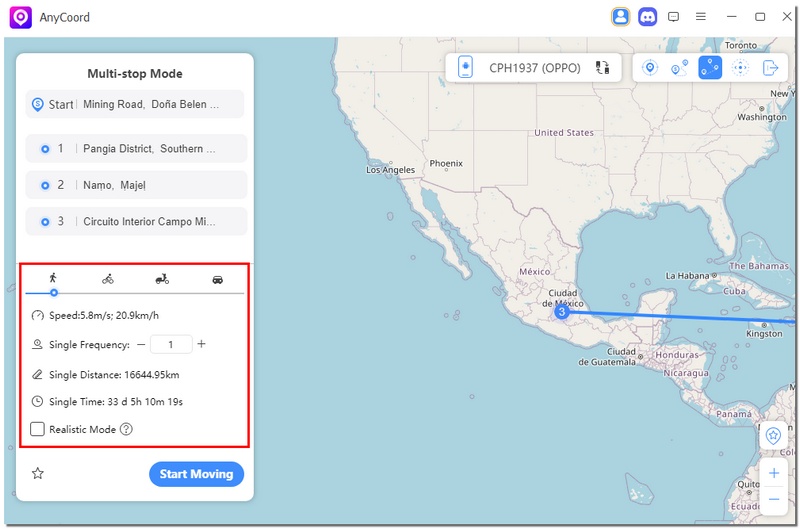This screenshot has width=800, height=529.
Task: Click the Single Frequency input field
Action: pyautogui.click(x=171, y=344)
